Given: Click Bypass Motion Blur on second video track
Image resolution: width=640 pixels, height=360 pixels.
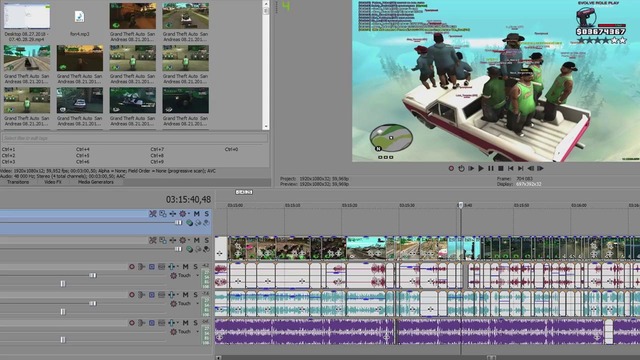Looking at the screenshot, I should 153,240.
